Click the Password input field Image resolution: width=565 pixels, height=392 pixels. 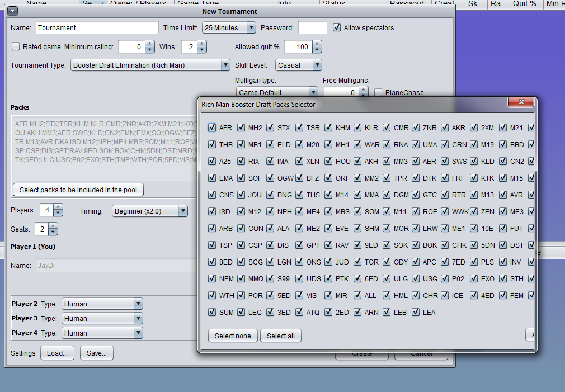coord(313,28)
